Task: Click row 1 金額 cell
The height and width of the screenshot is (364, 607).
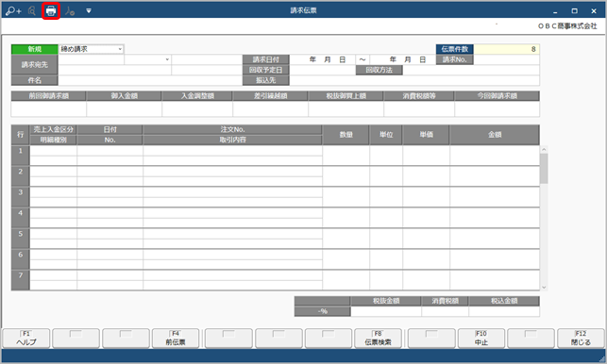Action: (x=495, y=156)
